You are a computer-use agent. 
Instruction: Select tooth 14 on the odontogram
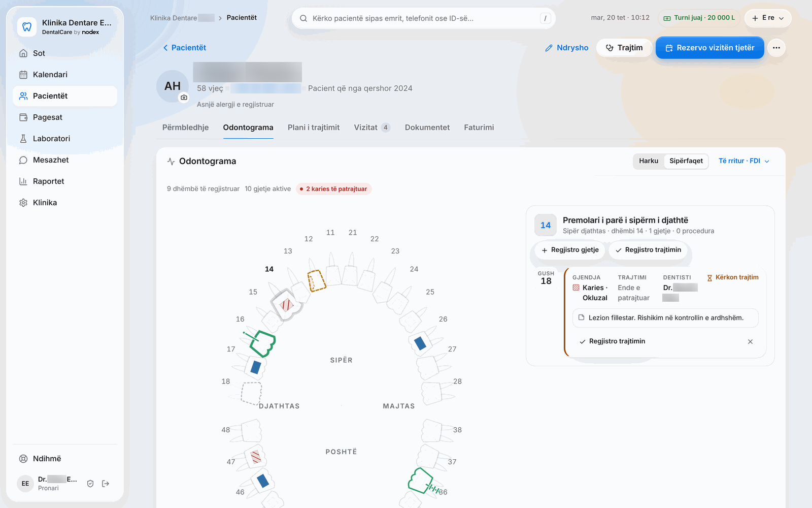coord(286,304)
